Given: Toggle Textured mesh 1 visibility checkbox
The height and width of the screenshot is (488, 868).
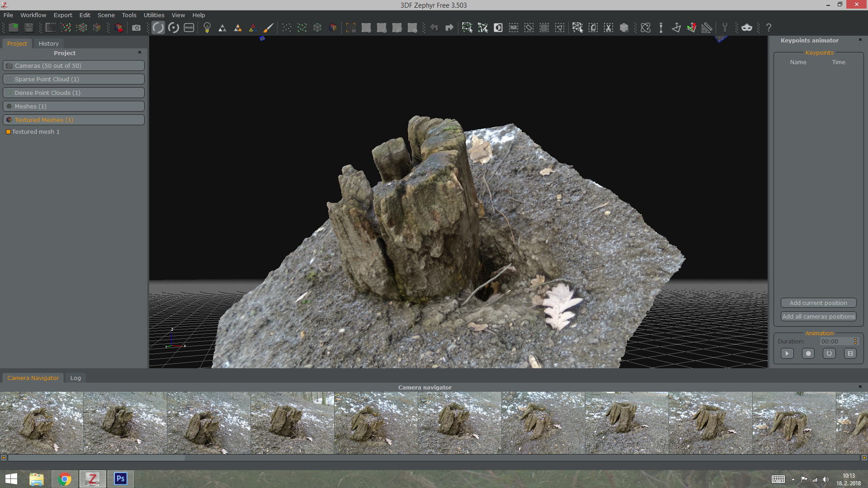Looking at the screenshot, I should [x=8, y=131].
